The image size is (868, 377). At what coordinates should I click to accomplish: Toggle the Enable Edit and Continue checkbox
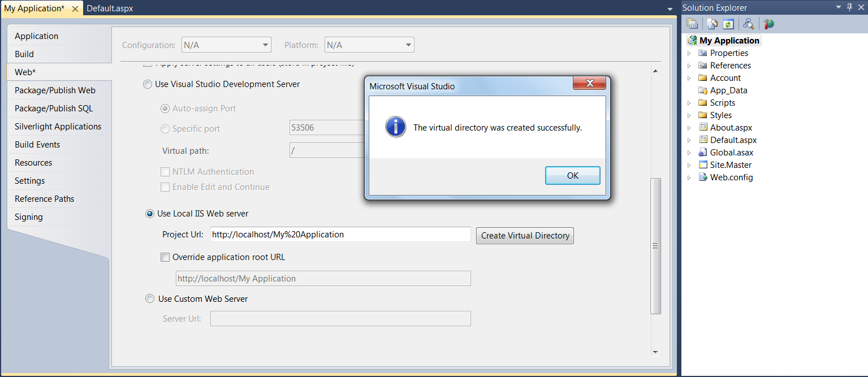[x=165, y=187]
